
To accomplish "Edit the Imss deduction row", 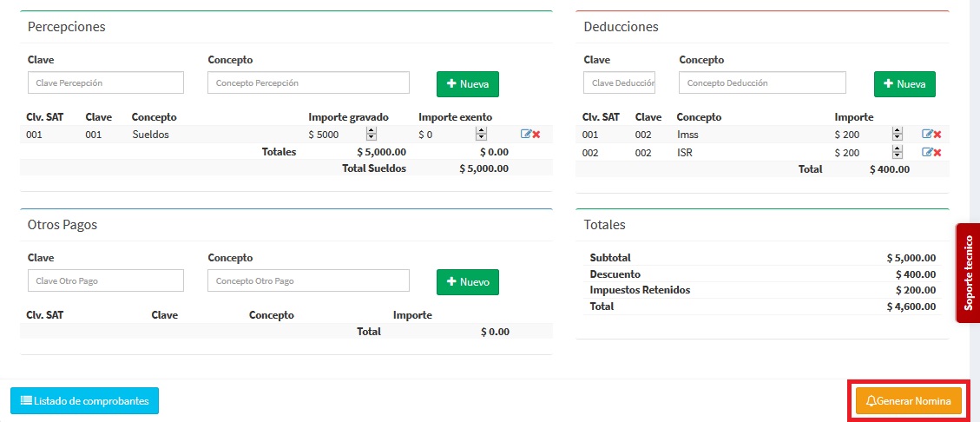I will pos(927,135).
